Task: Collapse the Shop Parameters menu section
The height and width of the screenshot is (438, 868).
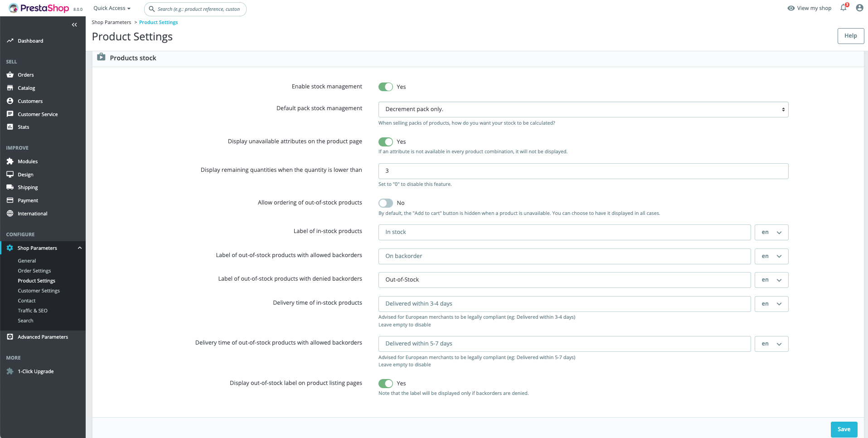Action: click(80, 248)
